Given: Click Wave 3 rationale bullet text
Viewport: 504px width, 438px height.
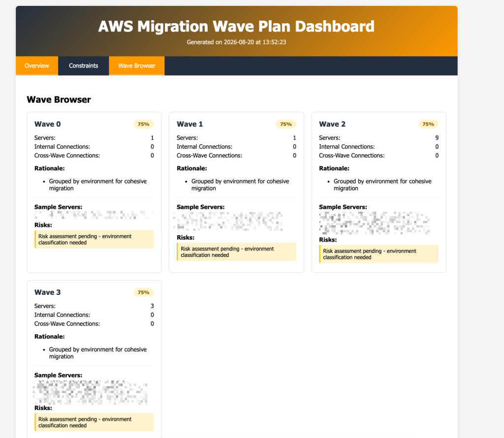Looking at the screenshot, I should click(98, 353).
